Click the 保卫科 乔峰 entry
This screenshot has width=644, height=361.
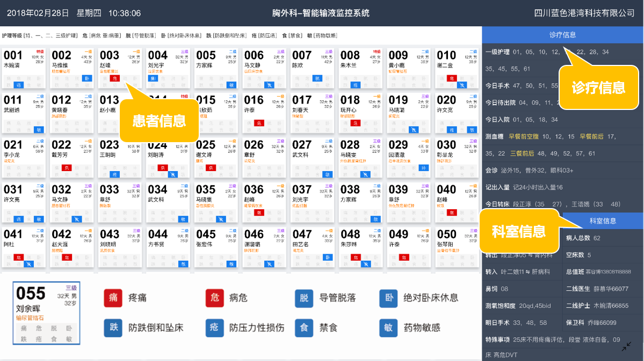pos(603,322)
